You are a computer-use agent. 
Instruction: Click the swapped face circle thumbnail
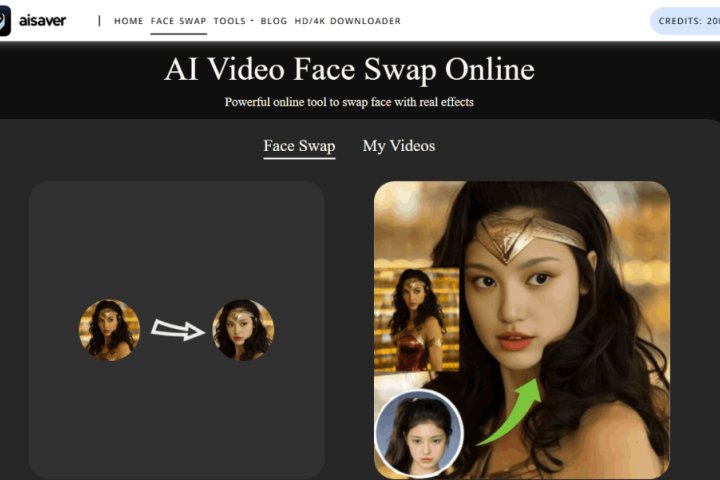(243, 330)
